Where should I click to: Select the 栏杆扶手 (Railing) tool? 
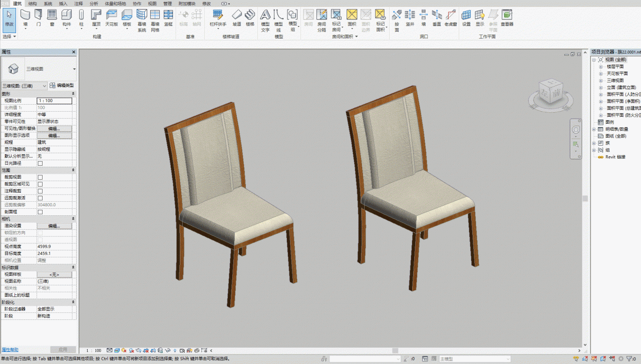[x=218, y=19]
